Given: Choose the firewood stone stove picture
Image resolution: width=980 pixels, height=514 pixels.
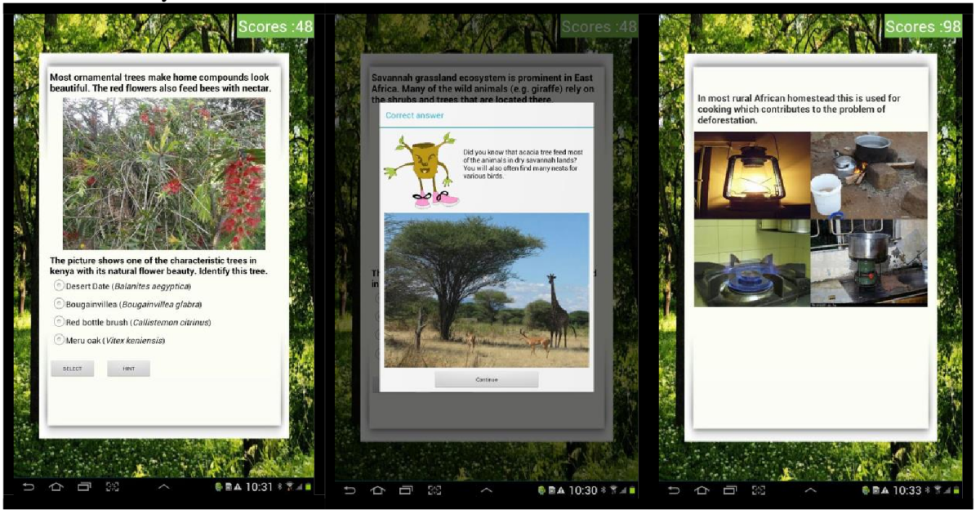Looking at the screenshot, I should [869, 175].
